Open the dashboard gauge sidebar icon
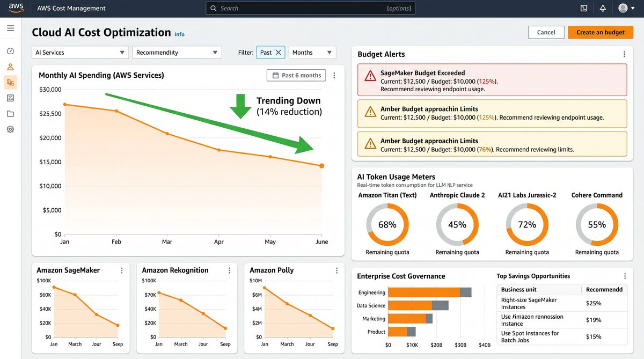Image resolution: width=644 pixels, height=359 pixels. click(10, 51)
